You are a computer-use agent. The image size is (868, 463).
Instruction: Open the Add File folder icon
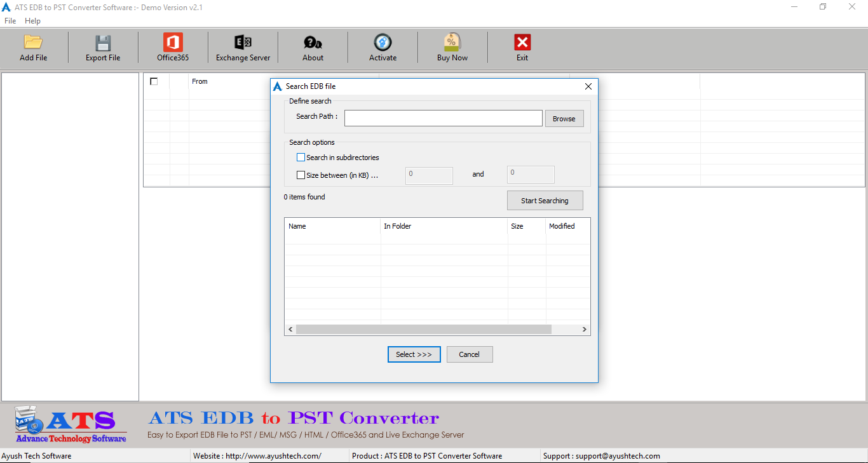33,43
